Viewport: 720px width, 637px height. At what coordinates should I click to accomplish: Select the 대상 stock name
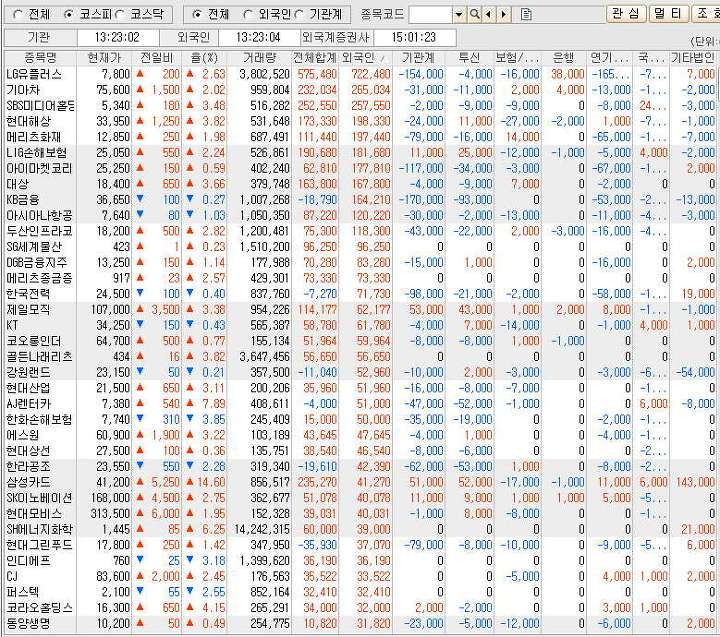[17, 184]
